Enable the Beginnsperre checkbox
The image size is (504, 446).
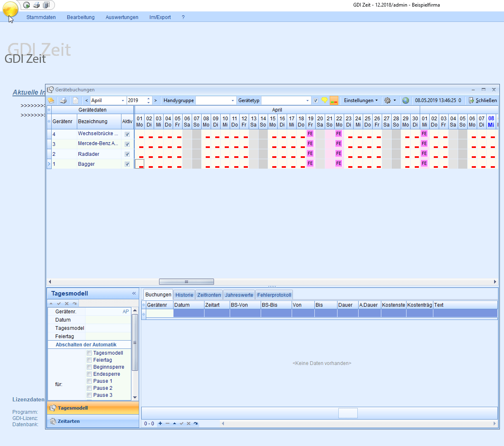tap(89, 367)
